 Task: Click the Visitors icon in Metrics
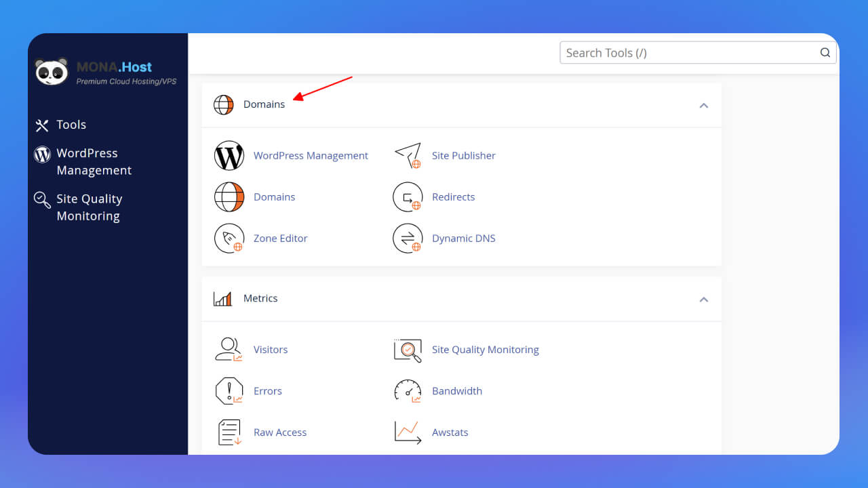click(229, 350)
